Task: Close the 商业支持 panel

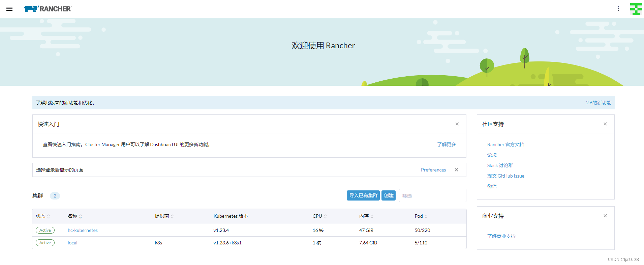Action: click(605, 216)
